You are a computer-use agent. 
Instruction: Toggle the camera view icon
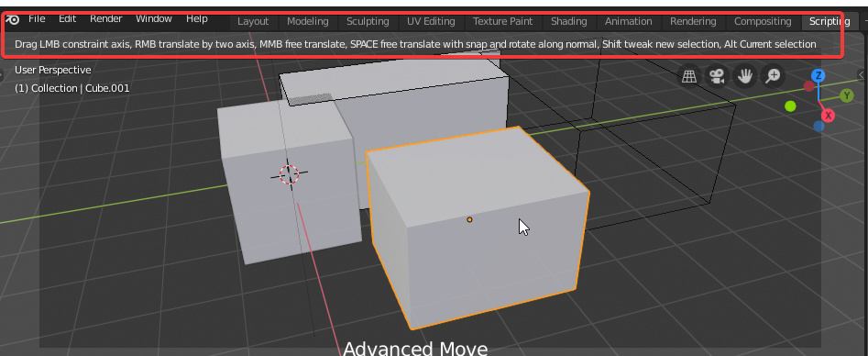(717, 76)
